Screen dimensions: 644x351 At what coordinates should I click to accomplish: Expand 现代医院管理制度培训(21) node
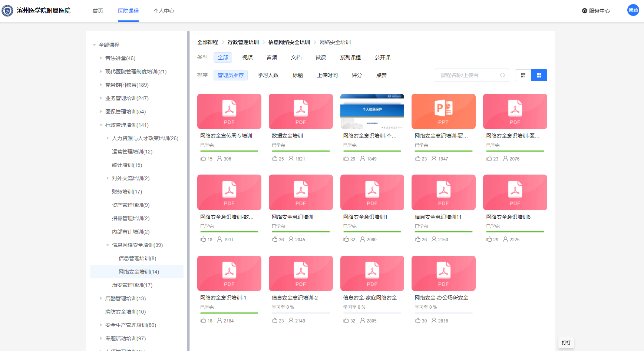[101, 72]
